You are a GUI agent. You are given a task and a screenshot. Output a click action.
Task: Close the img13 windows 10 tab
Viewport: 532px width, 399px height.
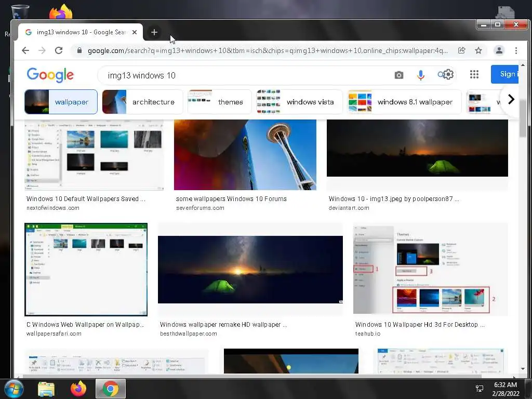(x=135, y=32)
